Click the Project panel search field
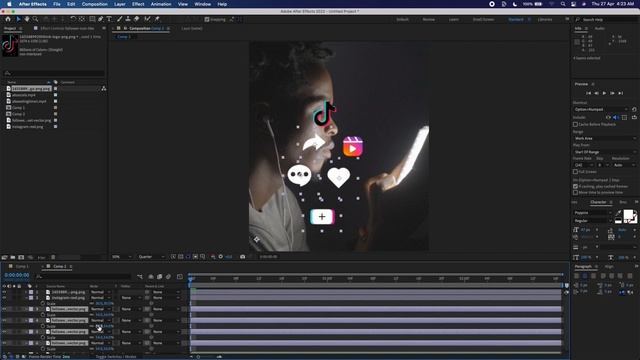 click(53, 73)
